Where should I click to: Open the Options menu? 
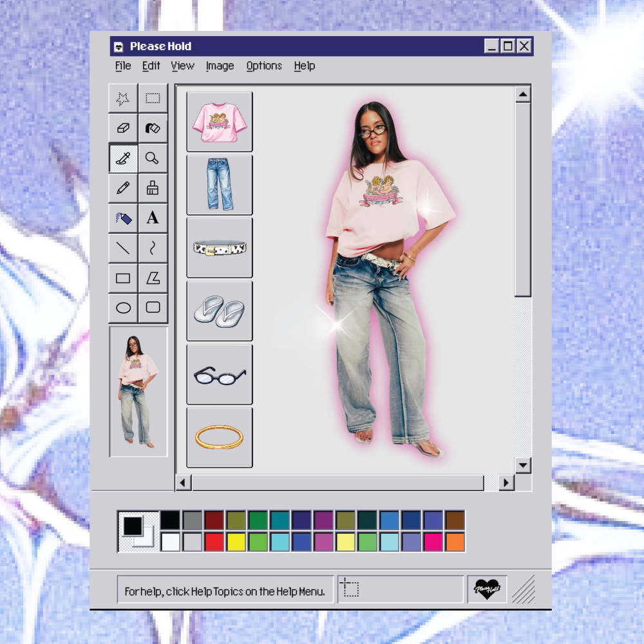[264, 66]
